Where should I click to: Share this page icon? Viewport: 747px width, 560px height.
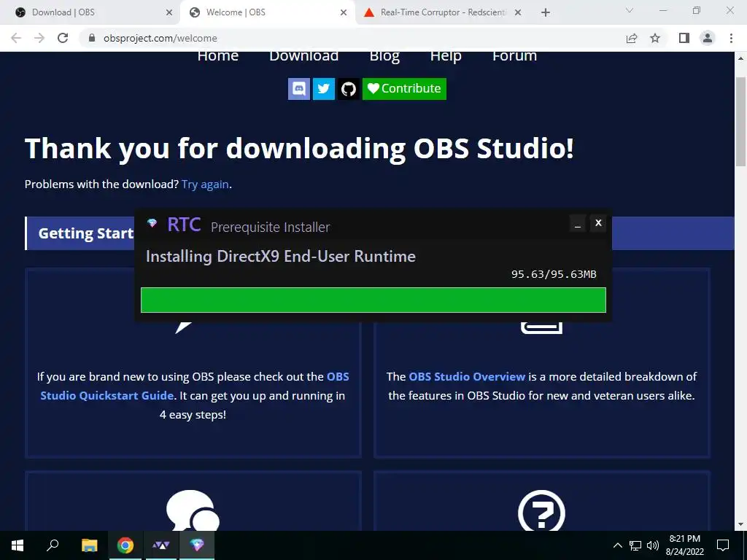pyautogui.click(x=632, y=38)
